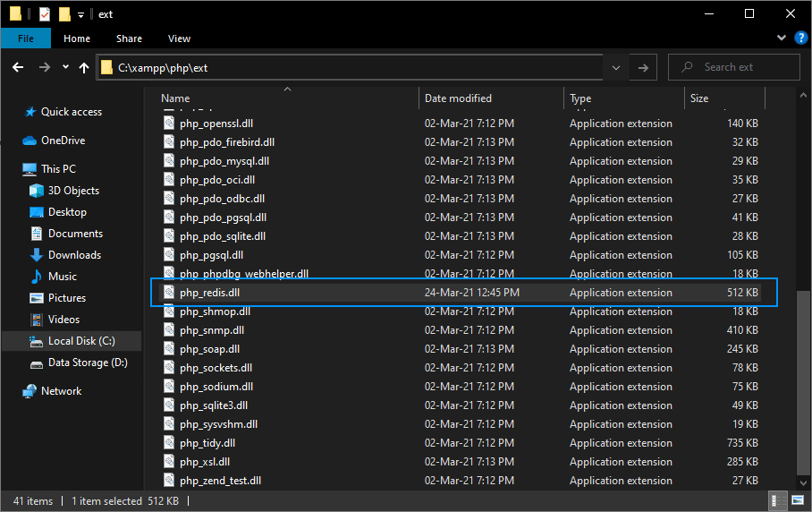
Task: Click the file list scroll up arrow
Action: pos(803,96)
